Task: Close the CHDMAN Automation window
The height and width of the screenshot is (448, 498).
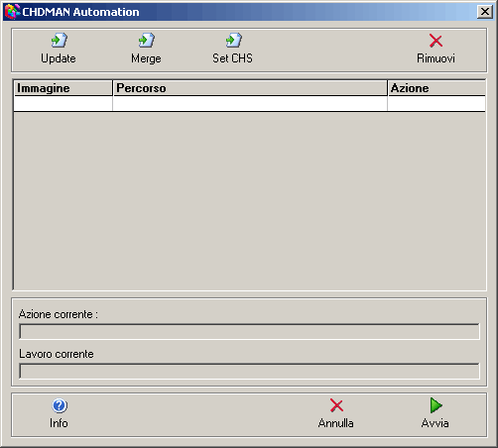Action: [x=485, y=12]
